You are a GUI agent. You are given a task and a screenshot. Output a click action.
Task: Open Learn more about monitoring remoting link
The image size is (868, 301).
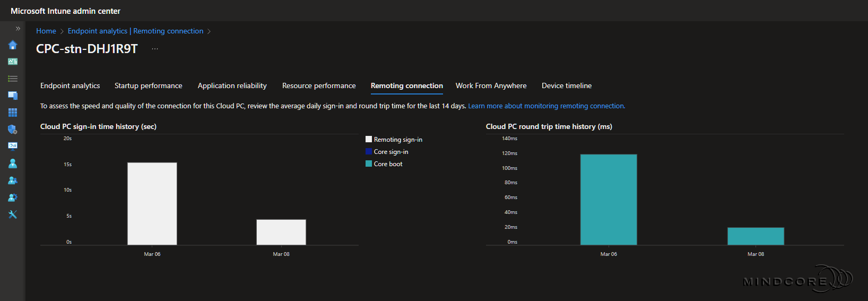[546, 106]
